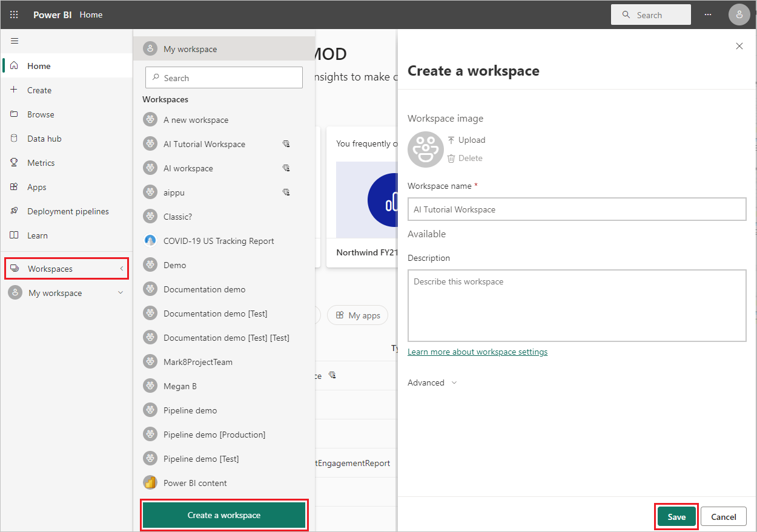Expand the Advanced section
This screenshot has width=757, height=532.
point(432,383)
